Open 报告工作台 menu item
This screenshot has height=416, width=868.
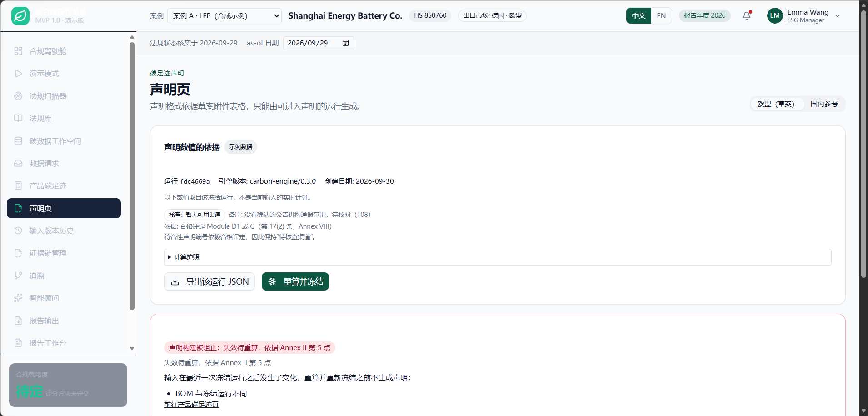point(64,343)
